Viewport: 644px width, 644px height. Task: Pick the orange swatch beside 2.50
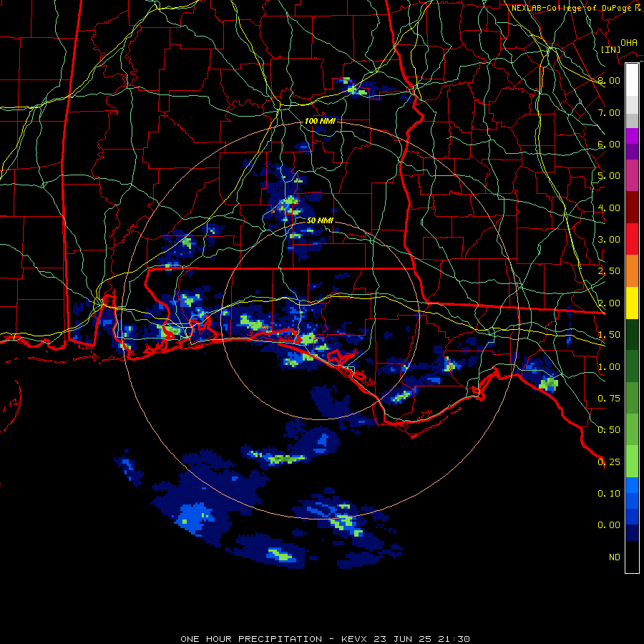(632, 270)
